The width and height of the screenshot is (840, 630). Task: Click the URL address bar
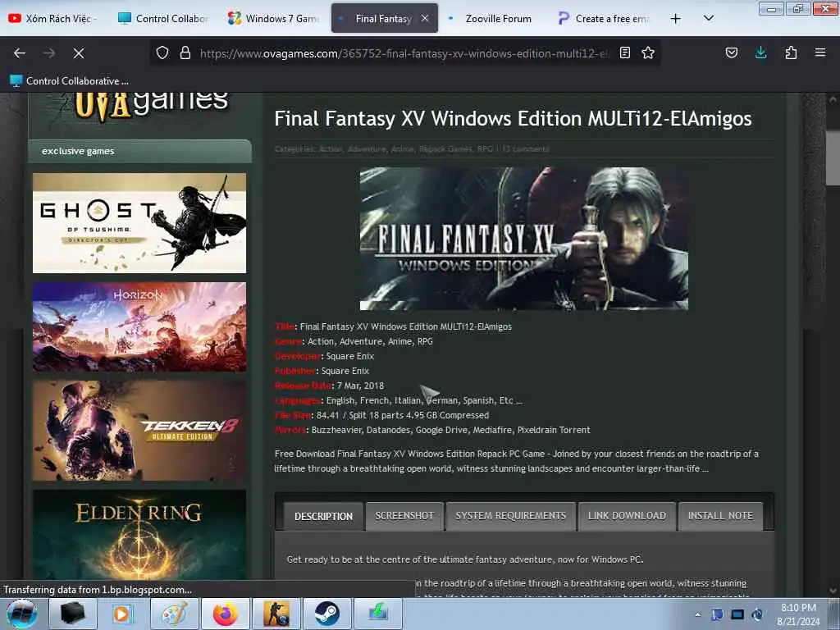point(404,53)
